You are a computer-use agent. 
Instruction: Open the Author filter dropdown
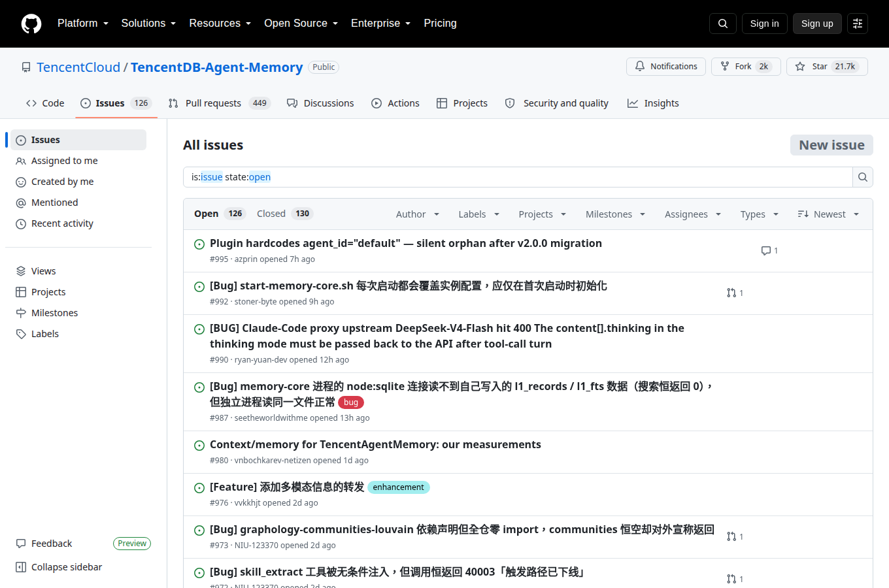click(x=418, y=214)
